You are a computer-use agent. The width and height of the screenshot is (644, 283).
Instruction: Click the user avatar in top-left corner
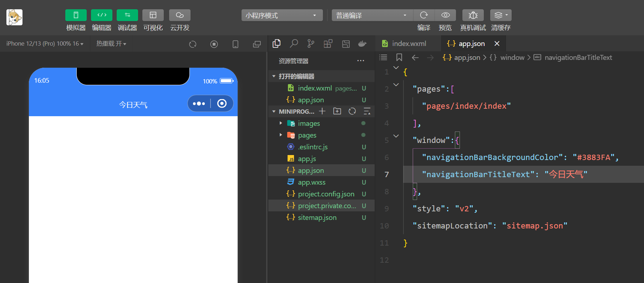(14, 17)
